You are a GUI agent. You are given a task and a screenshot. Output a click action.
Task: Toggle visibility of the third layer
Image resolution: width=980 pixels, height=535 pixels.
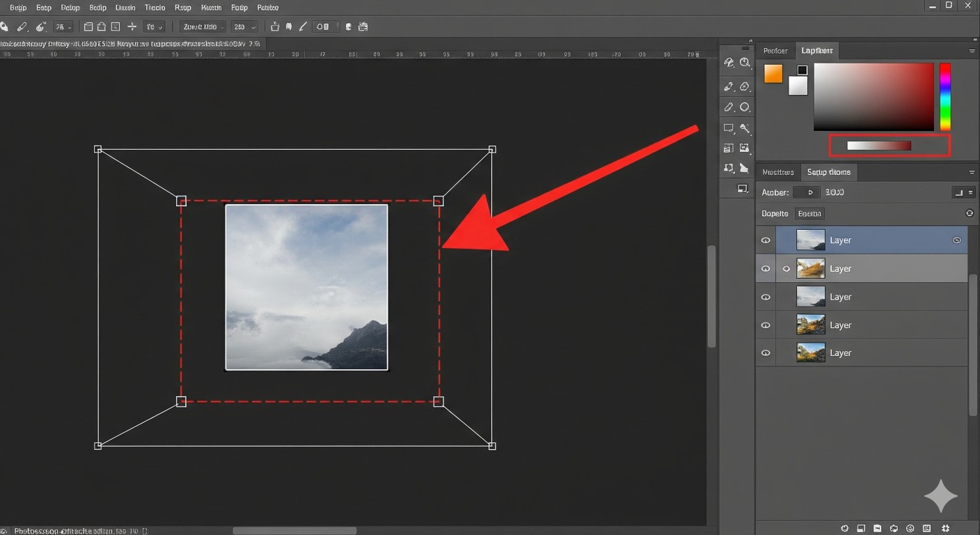pos(766,297)
